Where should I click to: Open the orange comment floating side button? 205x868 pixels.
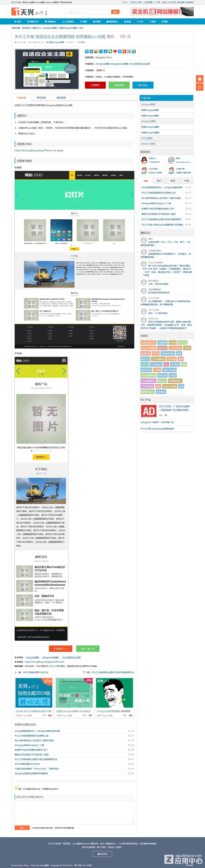click(200, 87)
